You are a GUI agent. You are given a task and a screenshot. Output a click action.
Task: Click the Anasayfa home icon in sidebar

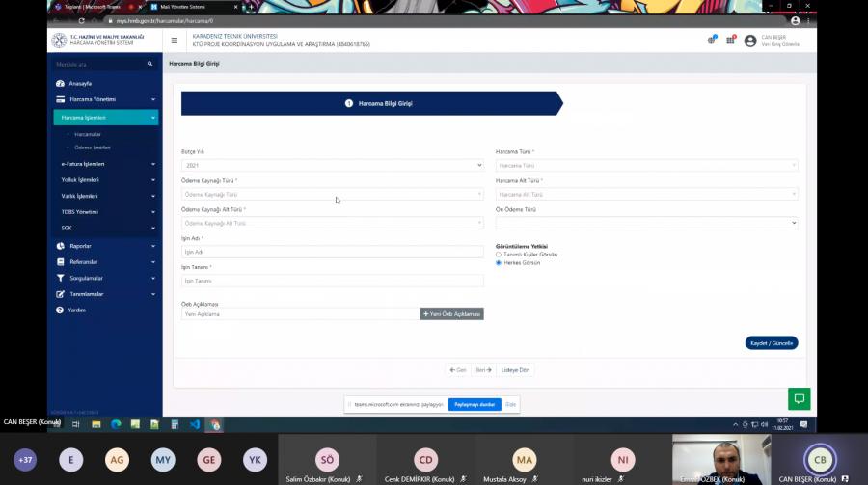60,84
